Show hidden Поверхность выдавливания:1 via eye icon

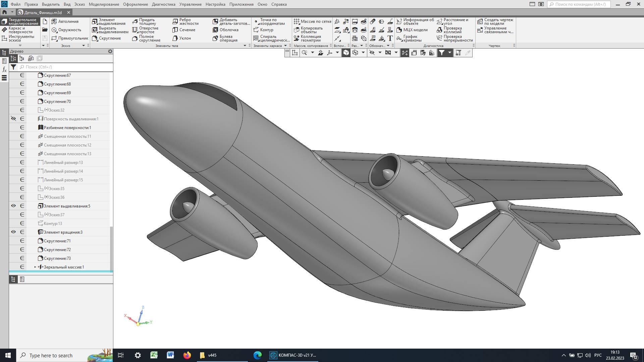click(x=13, y=119)
